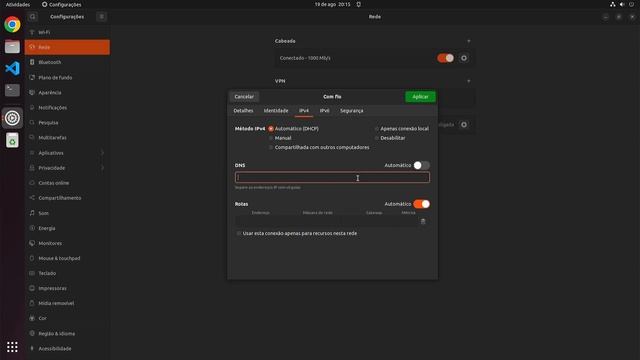Switch to the Identidade tab
This screenshot has width=640, height=360.
(276, 111)
